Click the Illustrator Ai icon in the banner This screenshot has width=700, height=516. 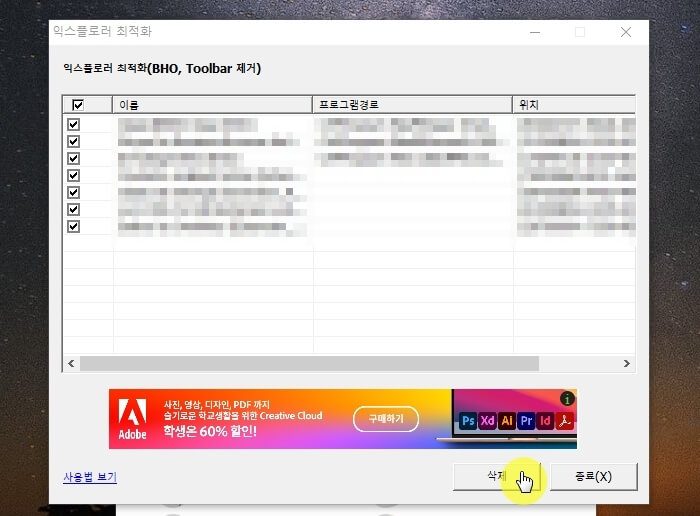pyautogui.click(x=507, y=421)
